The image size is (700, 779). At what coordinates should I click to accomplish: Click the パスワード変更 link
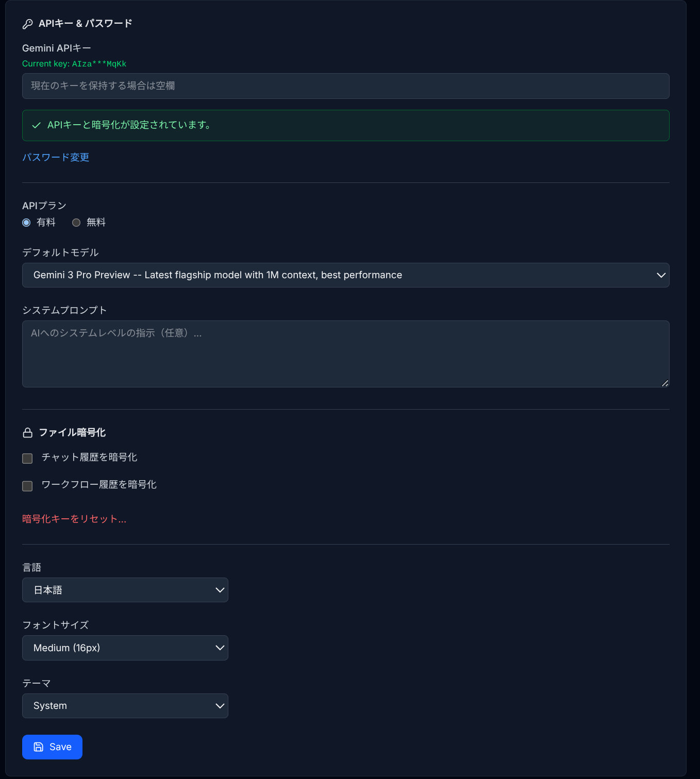pos(55,157)
